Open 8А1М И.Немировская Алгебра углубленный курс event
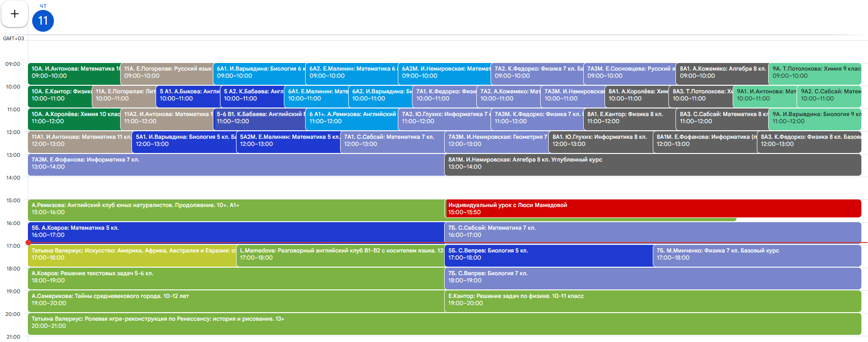This screenshot has height=342, width=868. click(x=652, y=164)
